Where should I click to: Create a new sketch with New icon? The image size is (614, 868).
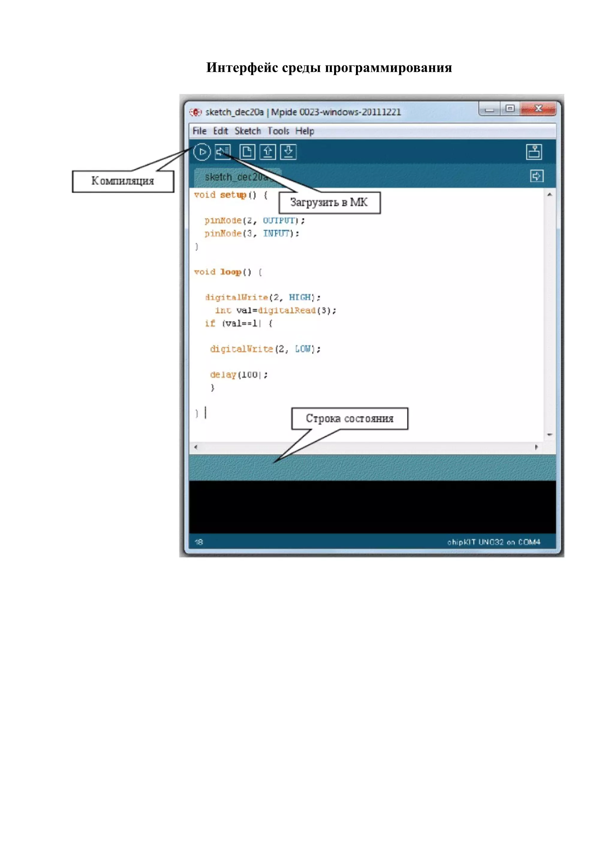[x=247, y=152]
